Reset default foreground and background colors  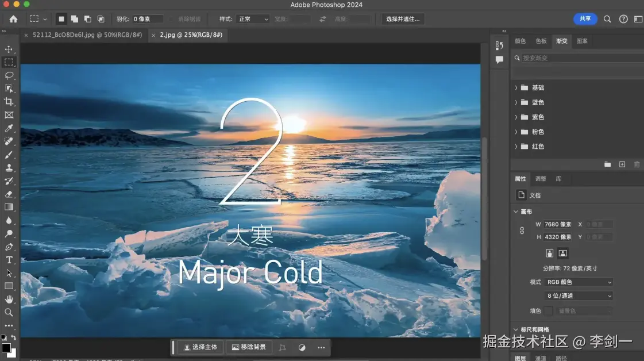click(3, 337)
